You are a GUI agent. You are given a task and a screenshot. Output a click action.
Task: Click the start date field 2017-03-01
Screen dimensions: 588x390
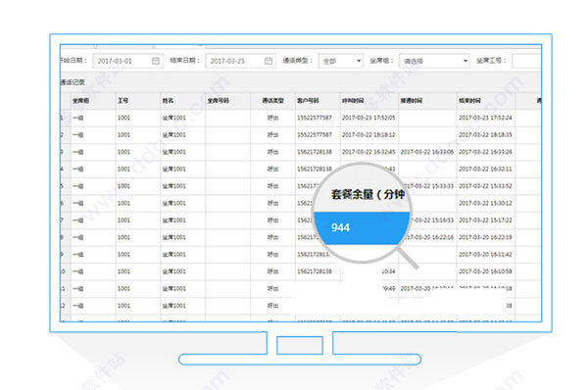coord(127,61)
